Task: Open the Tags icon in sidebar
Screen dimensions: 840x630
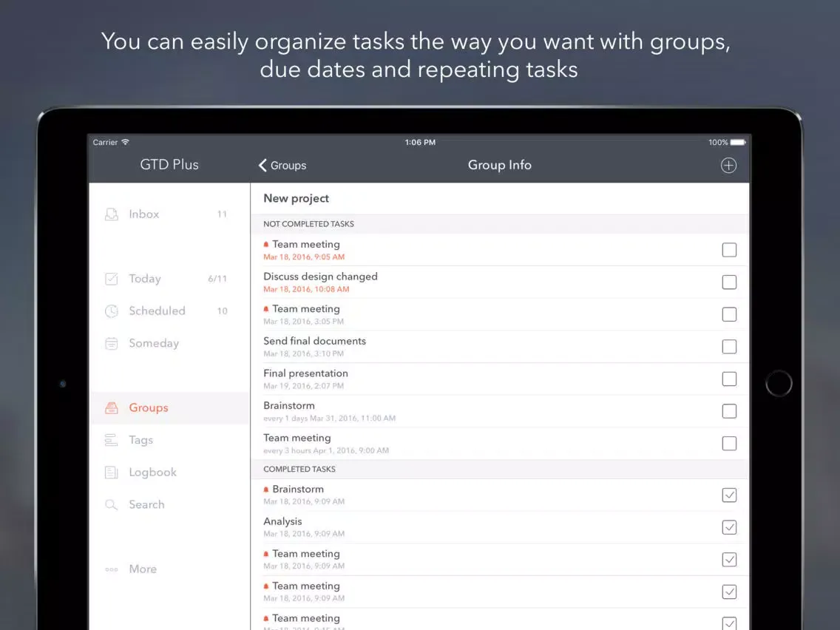Action: click(x=112, y=440)
